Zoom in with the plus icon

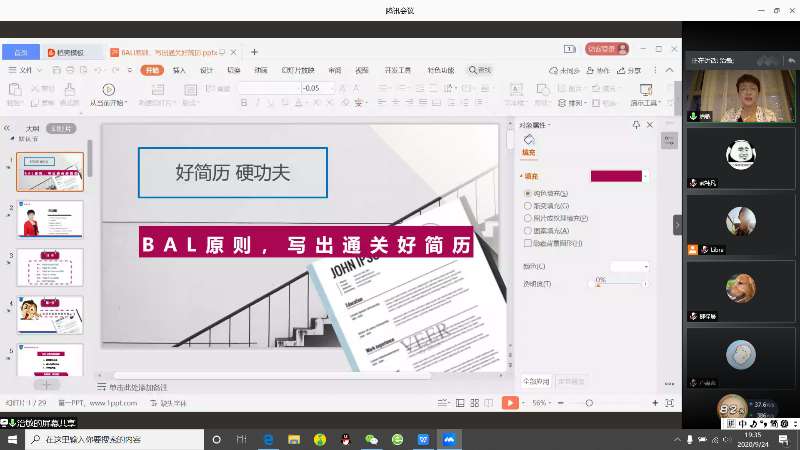[655, 403]
